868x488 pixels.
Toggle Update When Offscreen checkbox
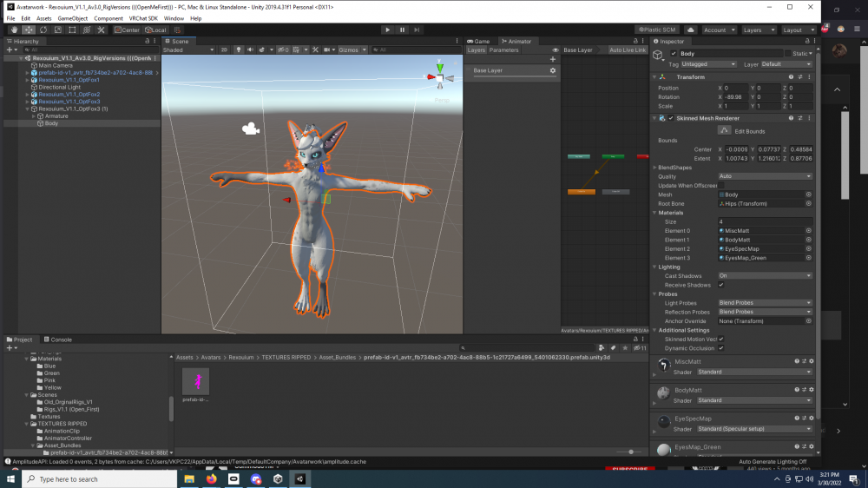(720, 186)
